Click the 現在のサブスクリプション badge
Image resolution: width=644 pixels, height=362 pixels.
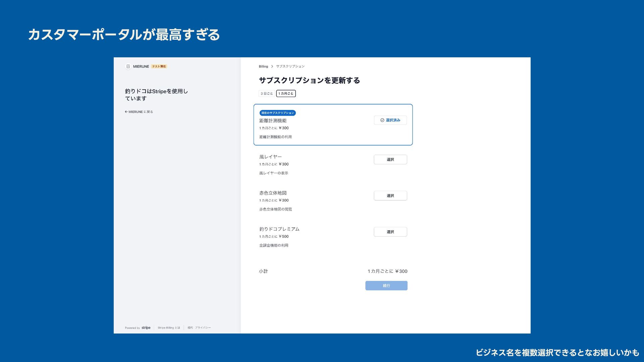click(x=277, y=113)
